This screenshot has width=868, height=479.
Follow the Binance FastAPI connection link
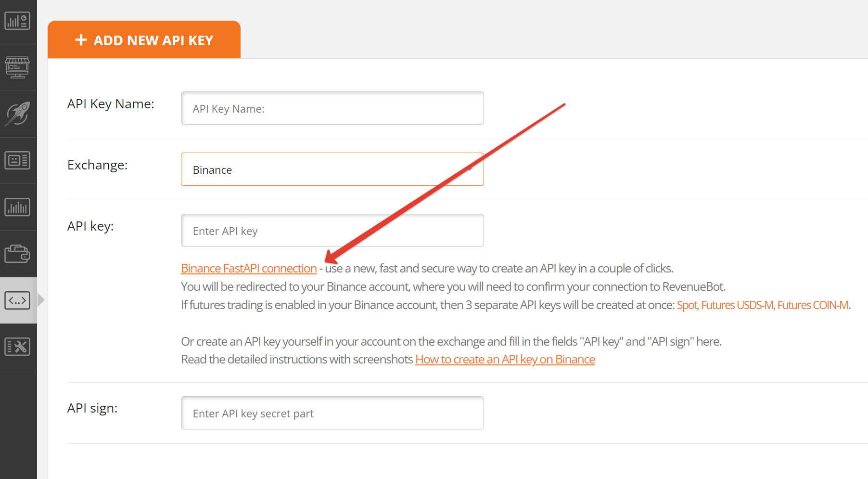[249, 269]
